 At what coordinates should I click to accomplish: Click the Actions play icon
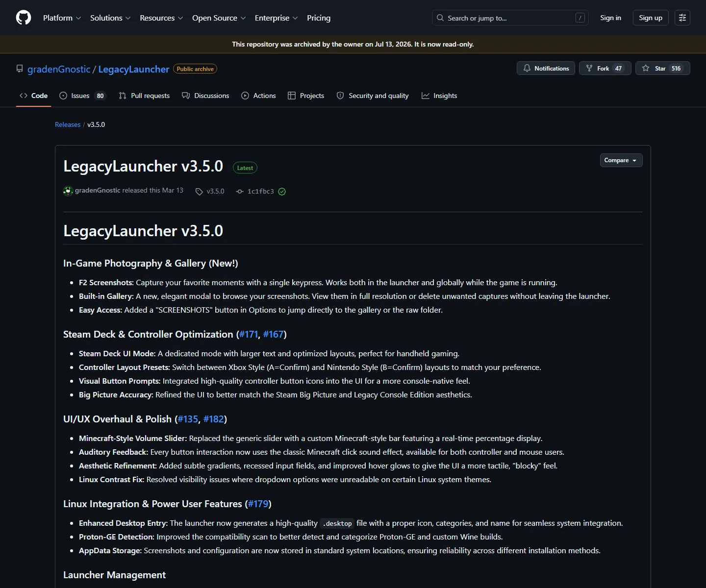245,96
